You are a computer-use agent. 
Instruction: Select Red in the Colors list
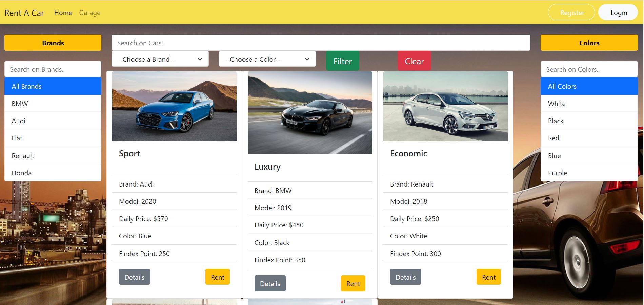tap(588, 138)
